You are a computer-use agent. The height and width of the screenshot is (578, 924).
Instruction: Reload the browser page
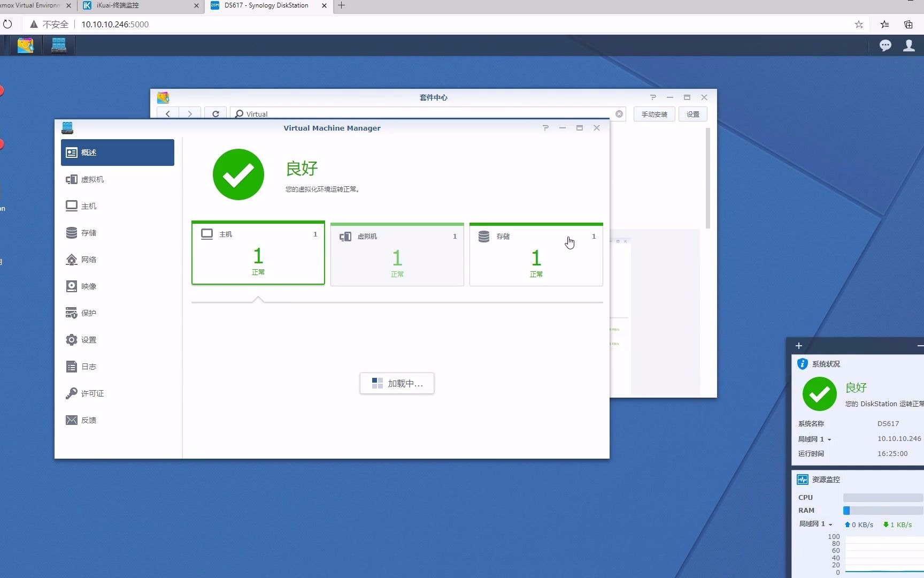coord(7,24)
